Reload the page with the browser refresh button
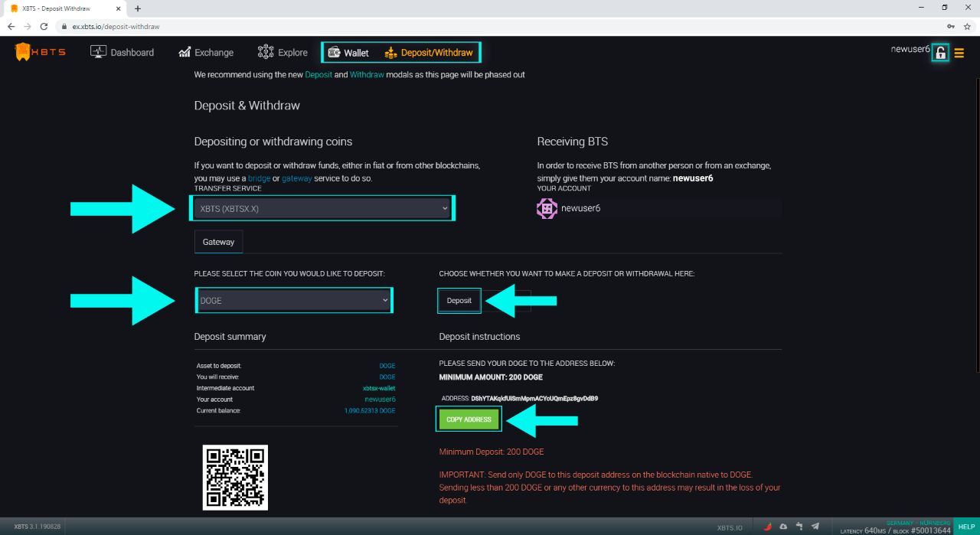The image size is (980, 535). (44, 26)
